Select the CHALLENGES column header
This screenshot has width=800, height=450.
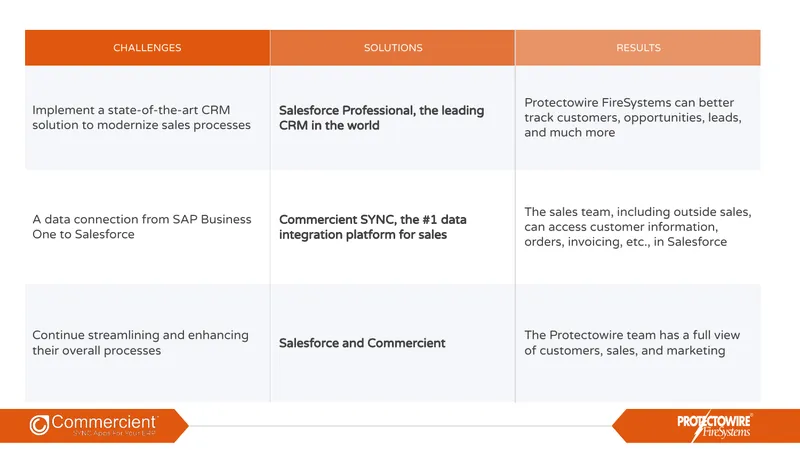(x=147, y=47)
